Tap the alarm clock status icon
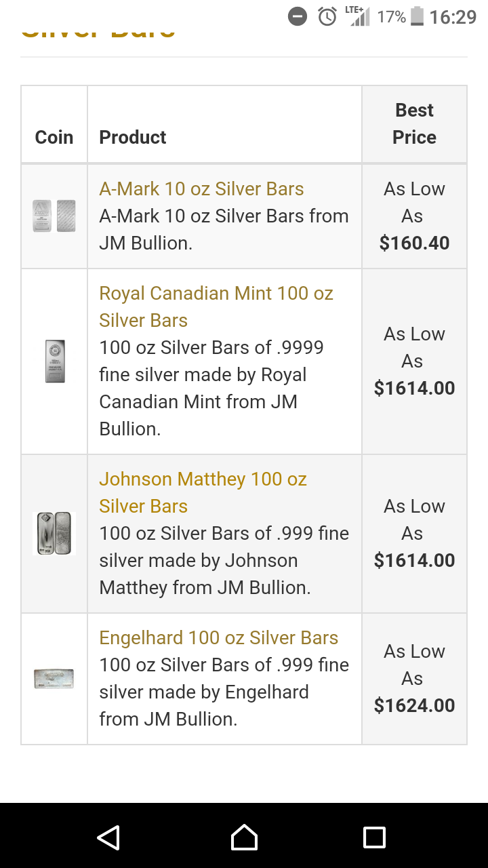Image resolution: width=488 pixels, height=868 pixels. 328,16
